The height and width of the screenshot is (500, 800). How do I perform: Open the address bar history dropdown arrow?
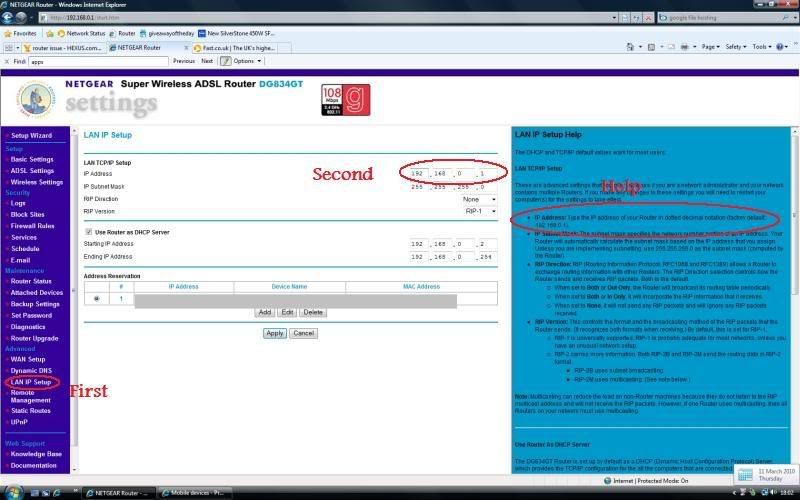tap(614, 17)
